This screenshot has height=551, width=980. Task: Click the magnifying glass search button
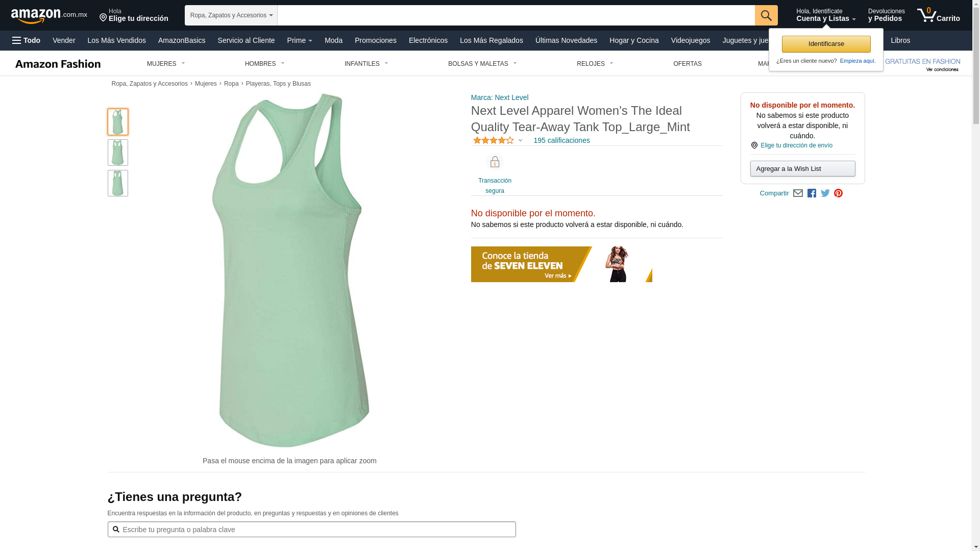(x=766, y=15)
